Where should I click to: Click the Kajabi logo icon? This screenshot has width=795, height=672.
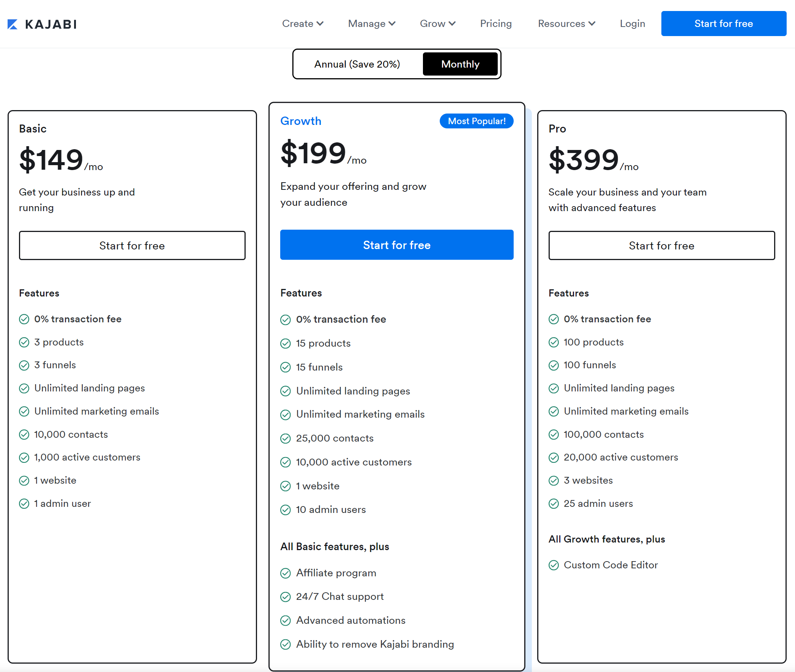coord(13,24)
